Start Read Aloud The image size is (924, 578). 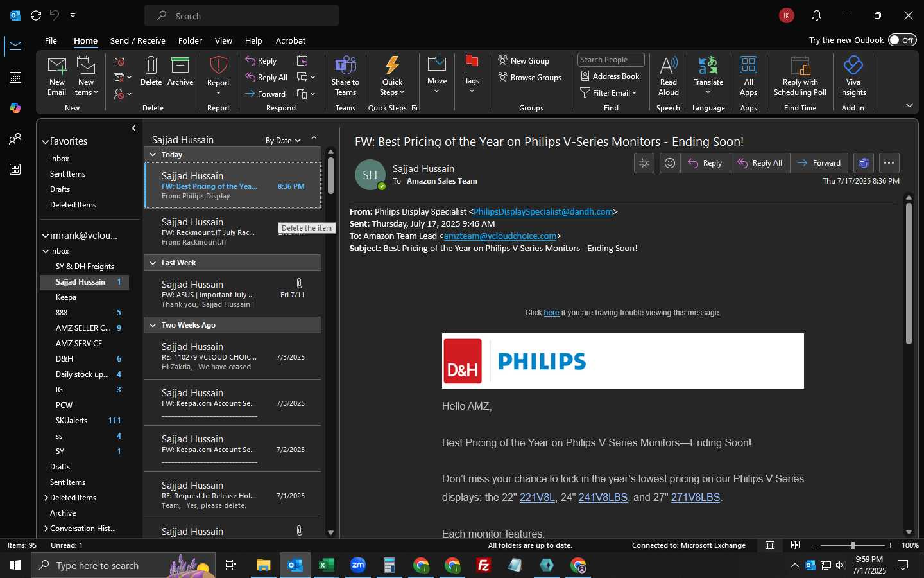point(668,76)
